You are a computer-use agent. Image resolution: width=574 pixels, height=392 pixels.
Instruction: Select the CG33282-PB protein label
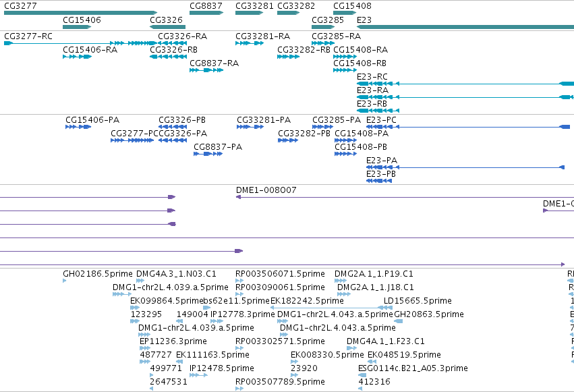[304, 134]
